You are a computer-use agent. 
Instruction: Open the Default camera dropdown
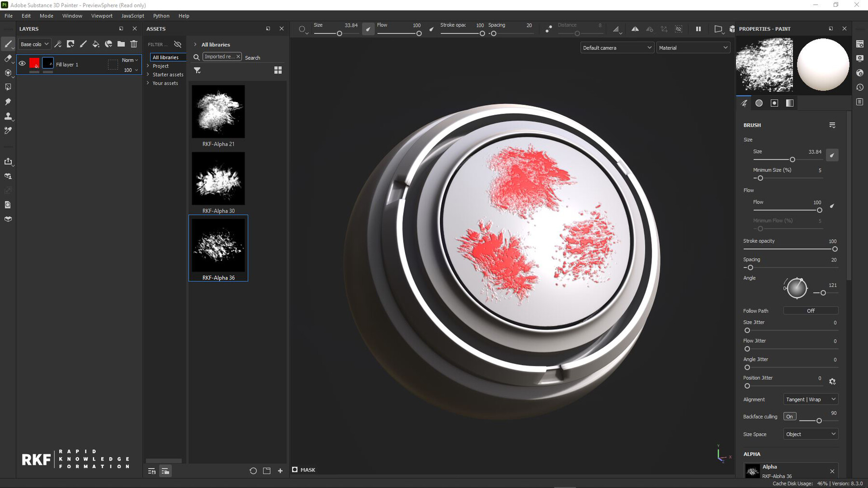[617, 47]
